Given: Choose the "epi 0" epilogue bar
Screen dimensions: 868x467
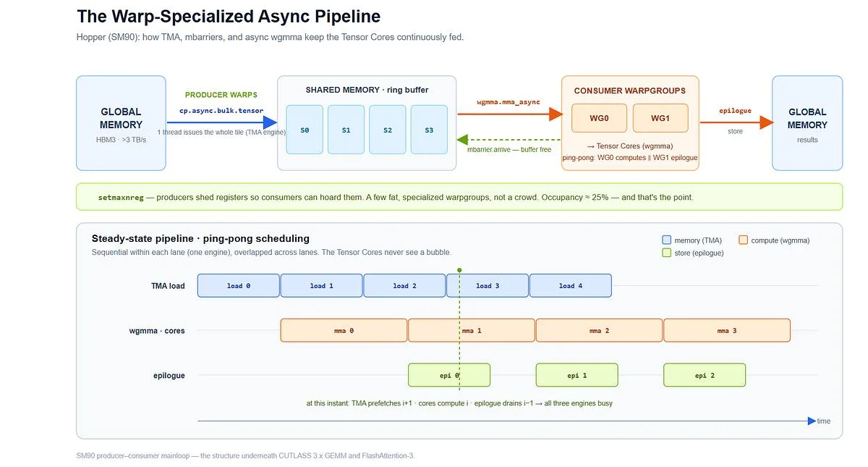Looking at the screenshot, I should (449, 375).
